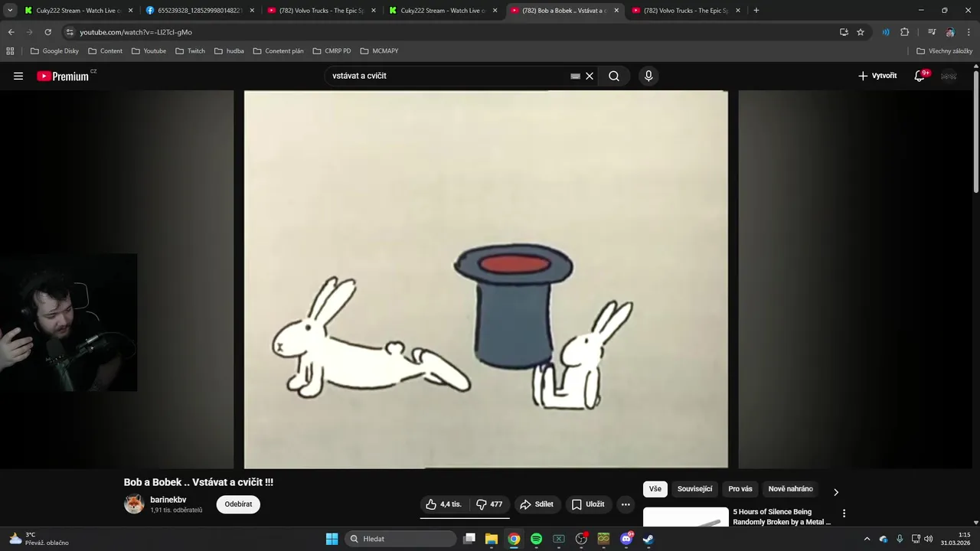Open the Chrome apps grid in bookmarks bar
Image resolution: width=980 pixels, height=551 pixels.
point(10,51)
